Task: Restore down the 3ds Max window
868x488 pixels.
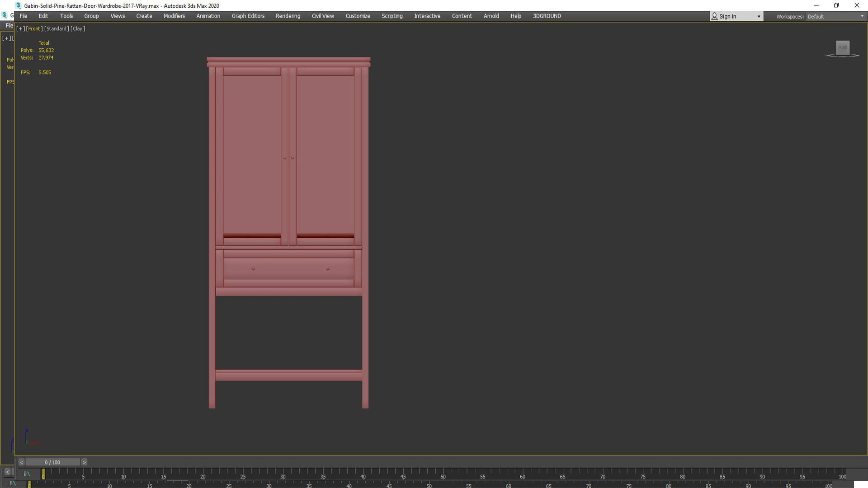Action: tap(836, 5)
